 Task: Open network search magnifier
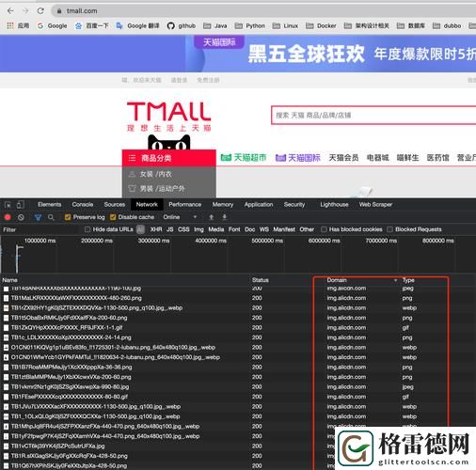point(51,217)
